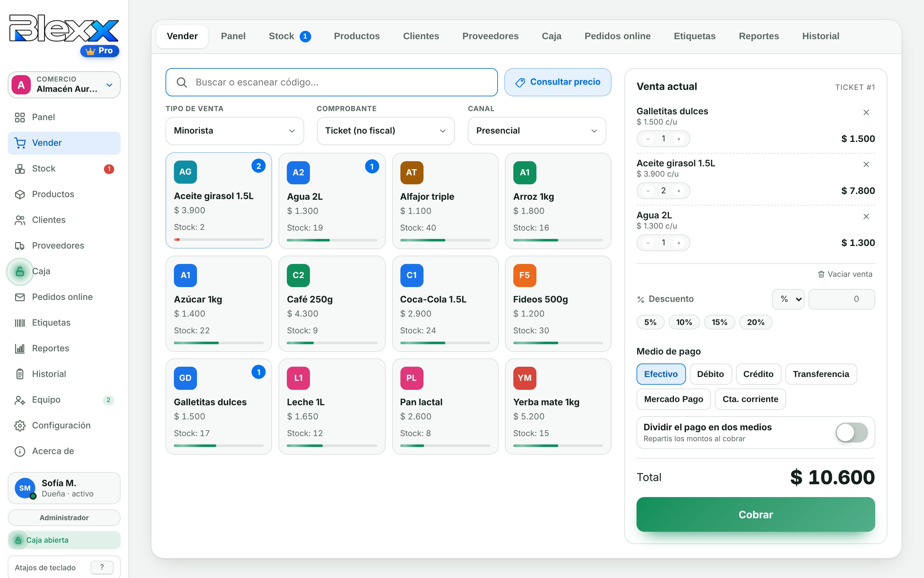This screenshot has height=578, width=924.
Task: Open Panel from the sidebar grid icon
Action: pos(20,117)
